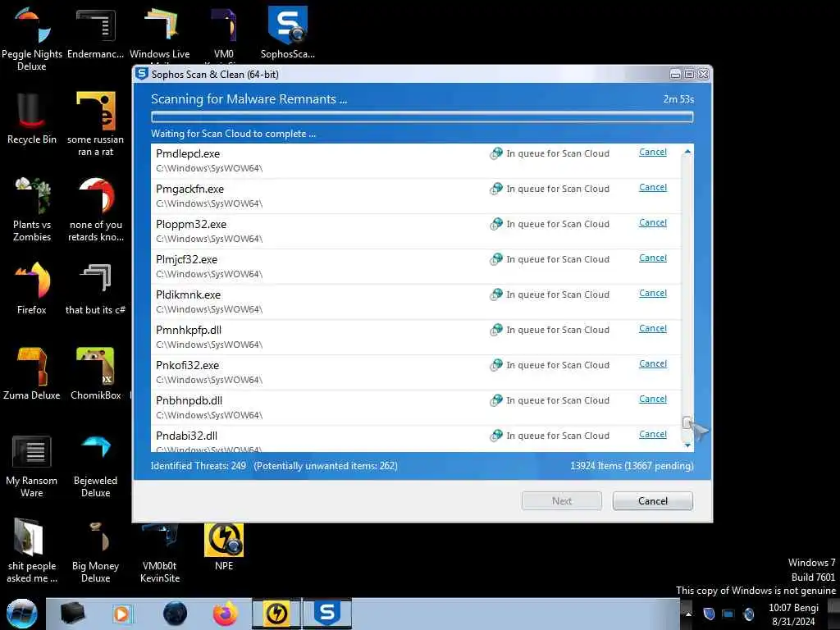Select the Ploppm32.exe file name

pyautogui.click(x=191, y=225)
